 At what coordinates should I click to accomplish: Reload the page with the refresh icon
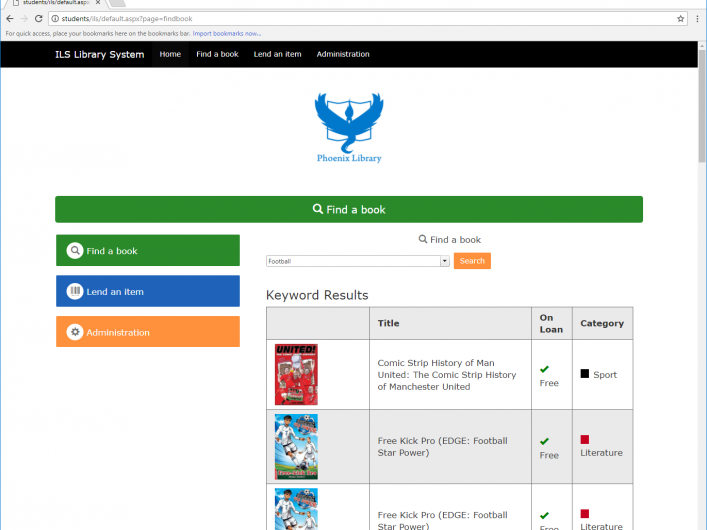pyautogui.click(x=39, y=18)
